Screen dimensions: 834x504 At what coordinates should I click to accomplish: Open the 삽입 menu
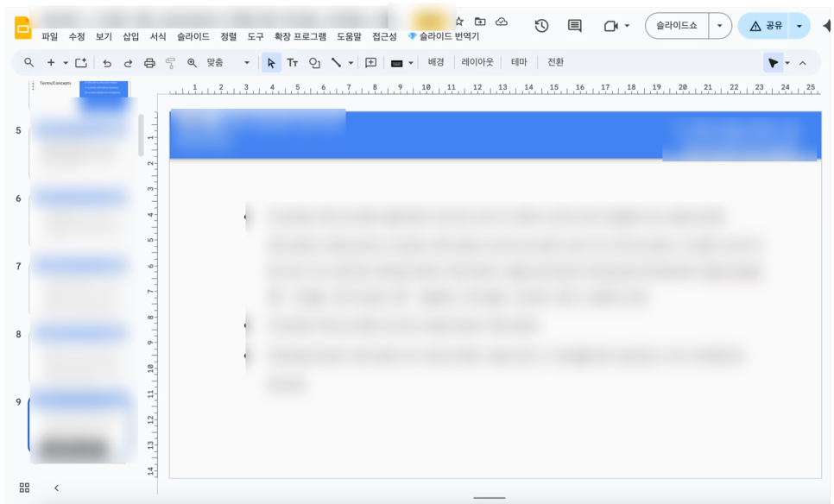[131, 37]
